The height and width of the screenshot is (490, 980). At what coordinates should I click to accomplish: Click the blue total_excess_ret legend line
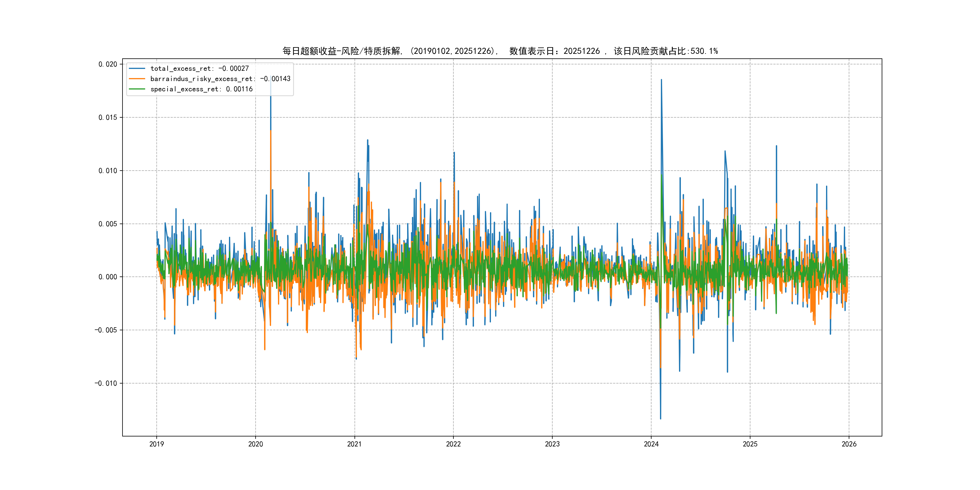click(x=137, y=68)
